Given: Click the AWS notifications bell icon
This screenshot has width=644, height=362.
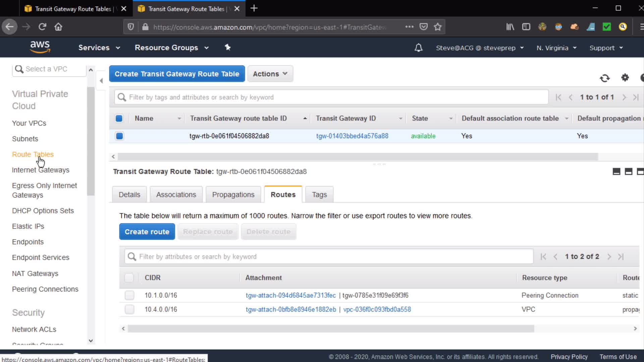Looking at the screenshot, I should tap(418, 48).
